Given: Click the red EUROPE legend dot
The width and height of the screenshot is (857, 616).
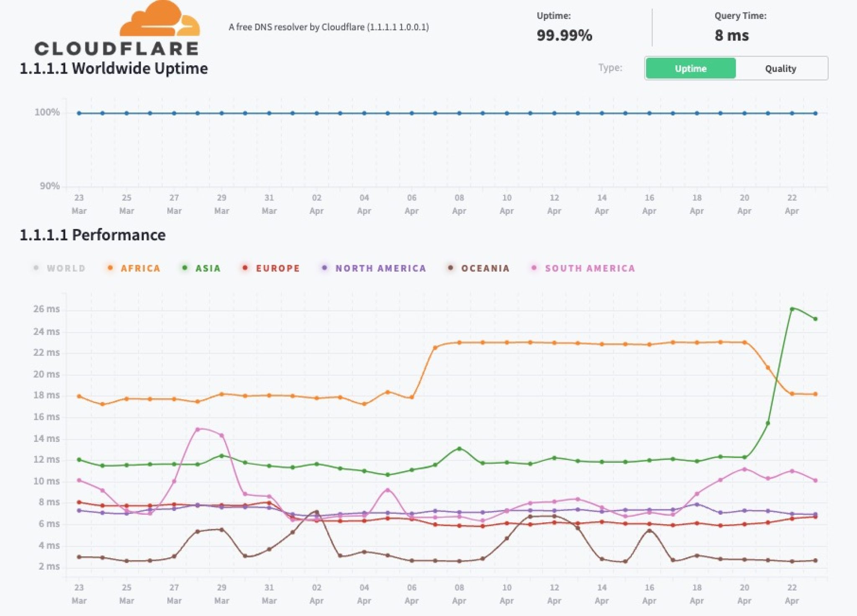Looking at the screenshot, I should point(246,268).
